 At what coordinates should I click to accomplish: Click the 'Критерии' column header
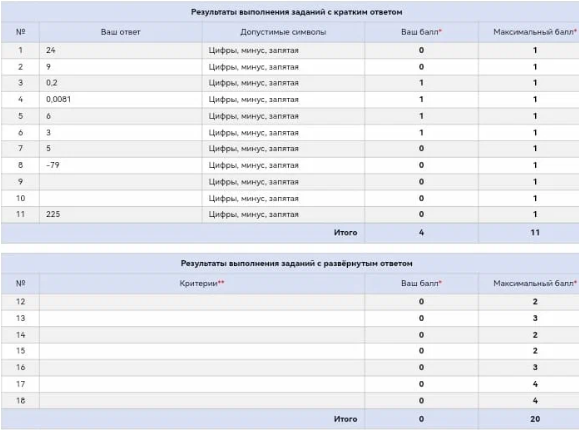coord(202,283)
